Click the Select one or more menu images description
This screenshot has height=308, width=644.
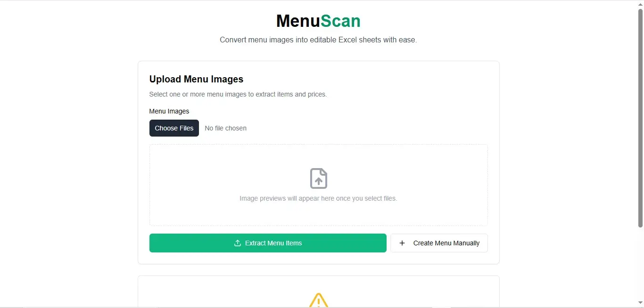click(x=238, y=94)
